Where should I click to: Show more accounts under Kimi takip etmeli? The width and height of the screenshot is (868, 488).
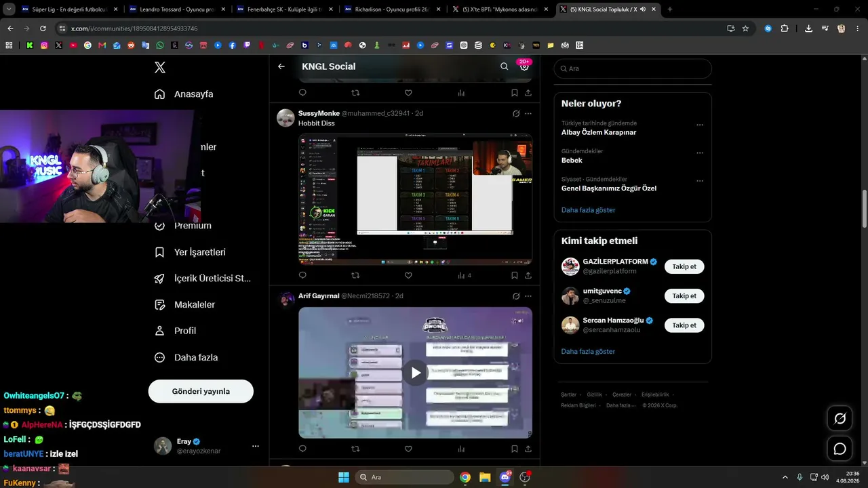coord(589,352)
